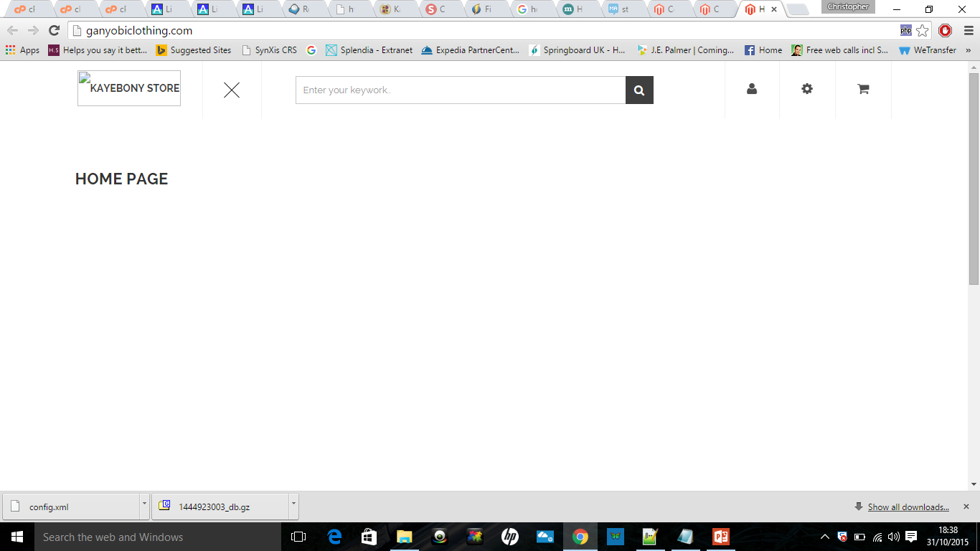
Task: Open the settings gear icon
Action: [807, 89]
